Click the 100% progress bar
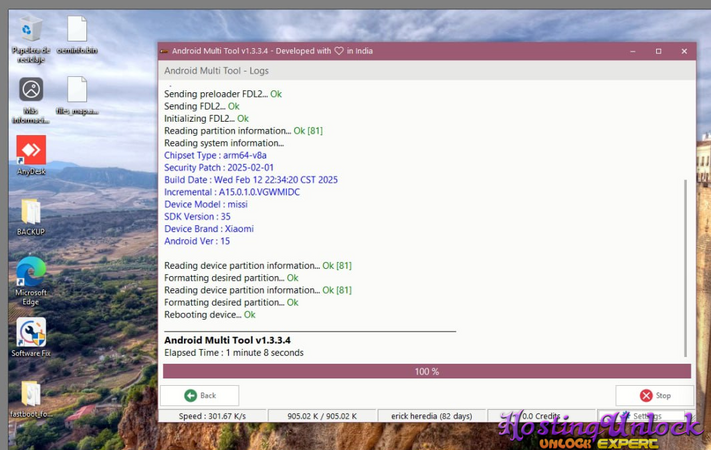The image size is (711, 450). 426,371
